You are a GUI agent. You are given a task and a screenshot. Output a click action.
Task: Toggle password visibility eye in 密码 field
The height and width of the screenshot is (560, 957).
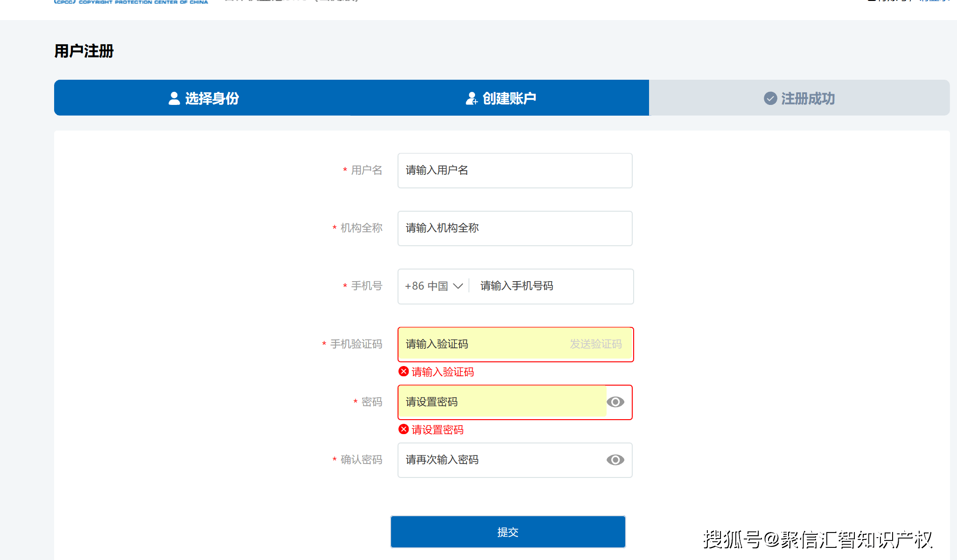point(615,402)
